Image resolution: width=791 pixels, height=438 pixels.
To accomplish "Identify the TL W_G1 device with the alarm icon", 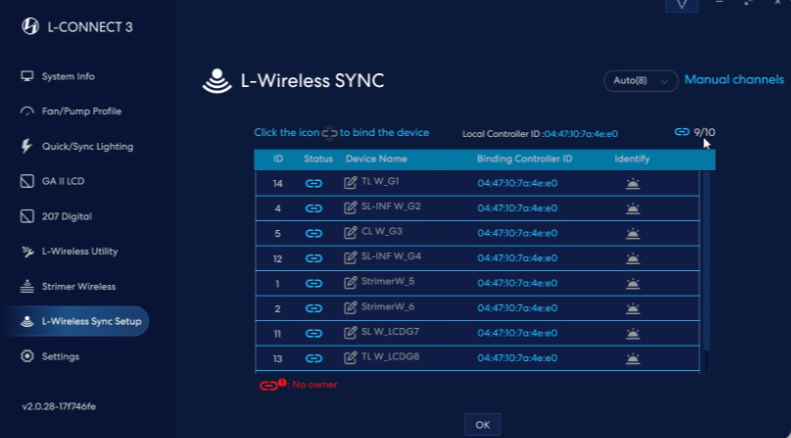I will click(633, 184).
